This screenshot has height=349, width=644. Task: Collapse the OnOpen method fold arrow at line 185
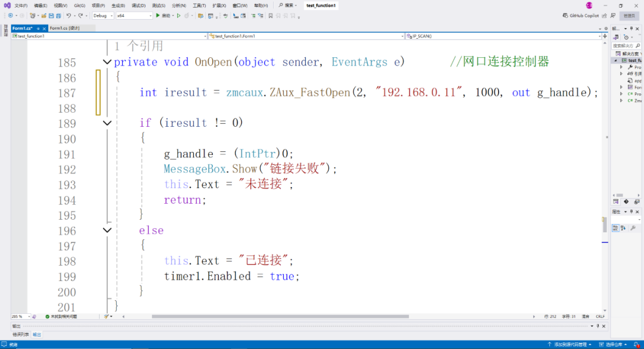[107, 62]
